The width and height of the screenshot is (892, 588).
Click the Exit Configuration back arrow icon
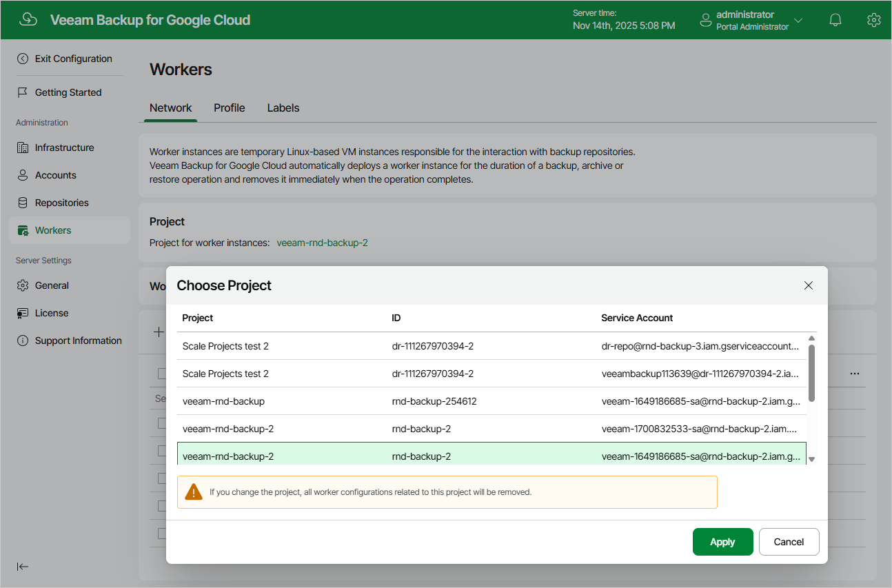point(23,59)
